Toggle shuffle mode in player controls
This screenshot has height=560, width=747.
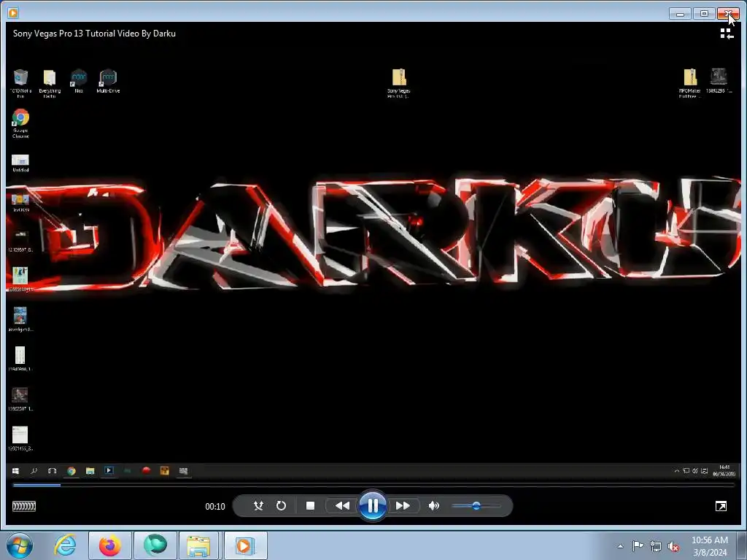258,506
